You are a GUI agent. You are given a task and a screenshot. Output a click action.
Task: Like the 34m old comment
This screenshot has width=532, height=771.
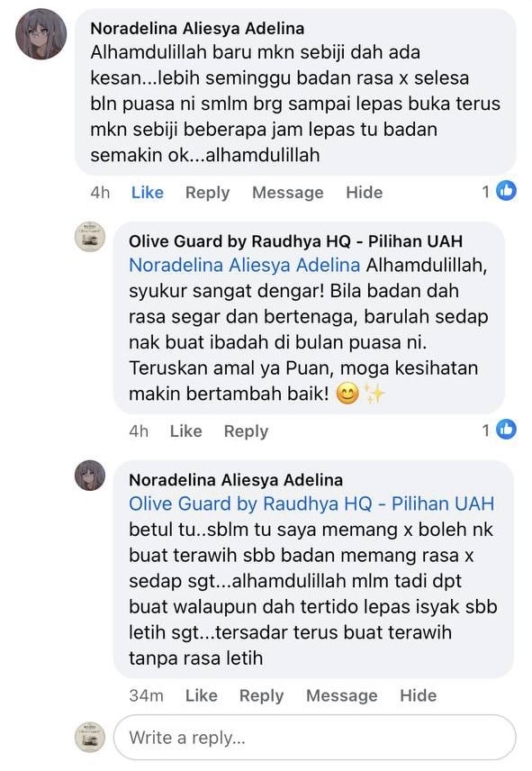[202, 695]
